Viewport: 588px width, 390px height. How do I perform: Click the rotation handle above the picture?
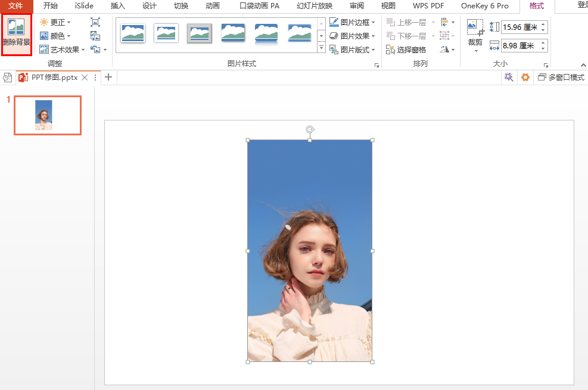tap(310, 129)
